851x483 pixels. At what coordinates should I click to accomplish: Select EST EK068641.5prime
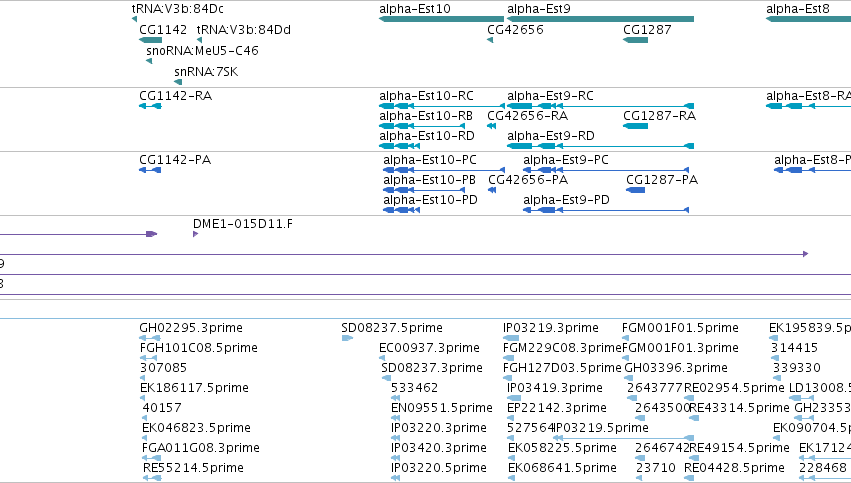click(562, 468)
